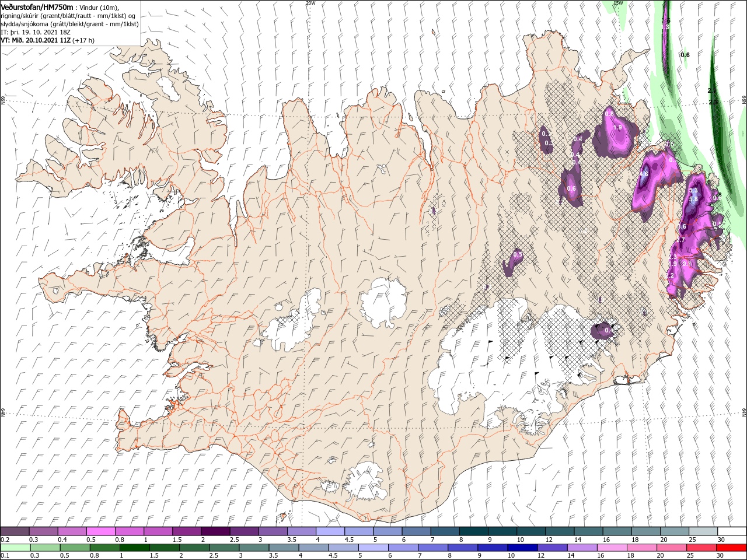Screen dimensions: 747x560
Task: Select the dark purple 2 swatch, upper legend
Action: (x=215, y=531)
